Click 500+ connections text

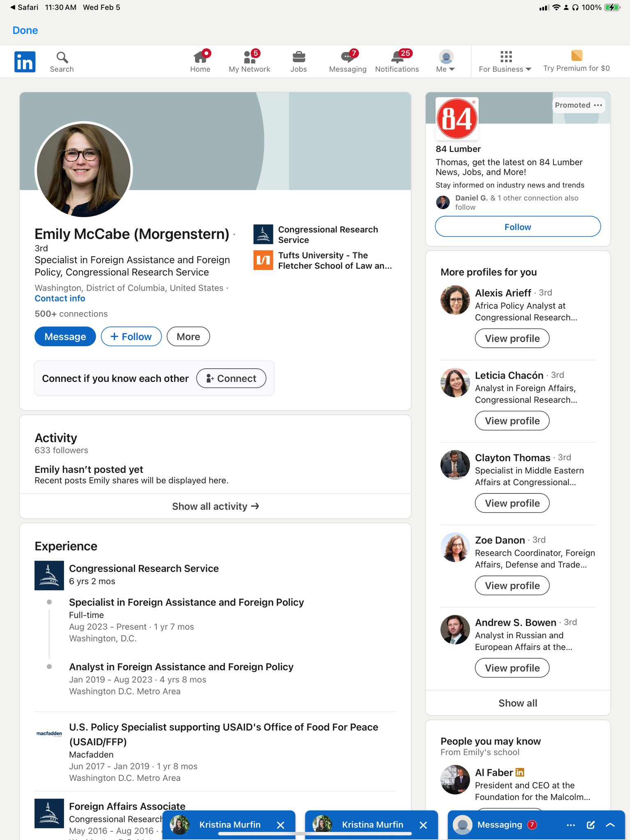71,314
